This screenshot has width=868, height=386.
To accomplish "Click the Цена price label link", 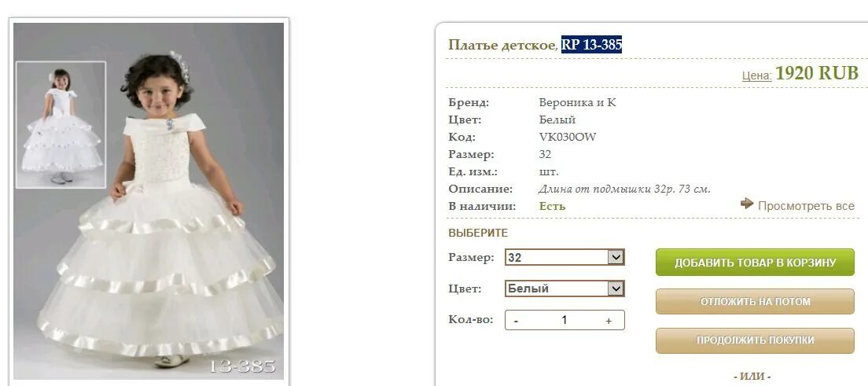I will point(756,75).
